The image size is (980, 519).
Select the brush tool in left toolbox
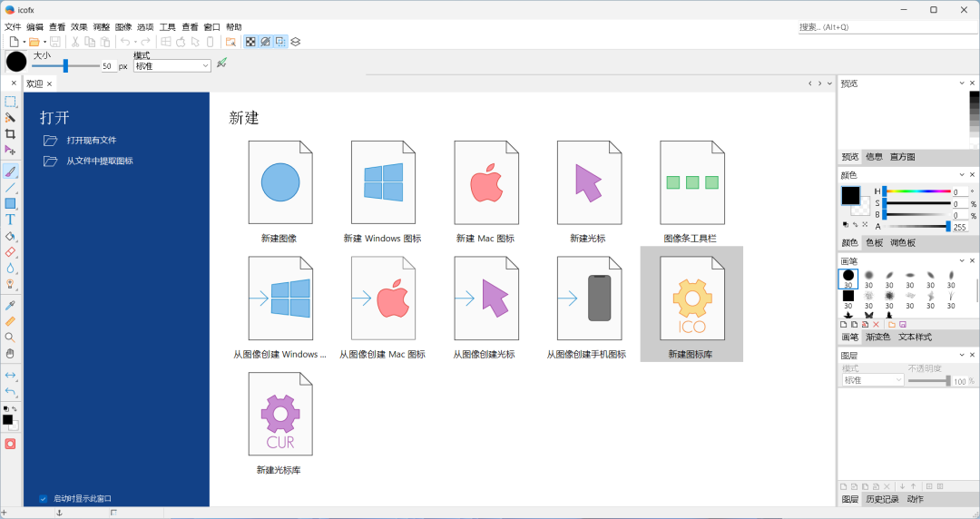tap(10, 171)
